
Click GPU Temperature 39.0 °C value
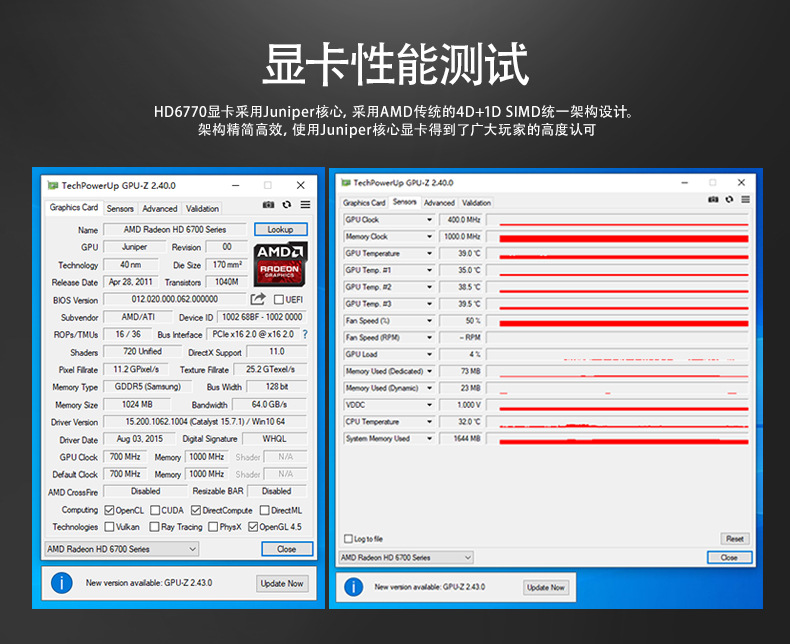click(x=461, y=253)
